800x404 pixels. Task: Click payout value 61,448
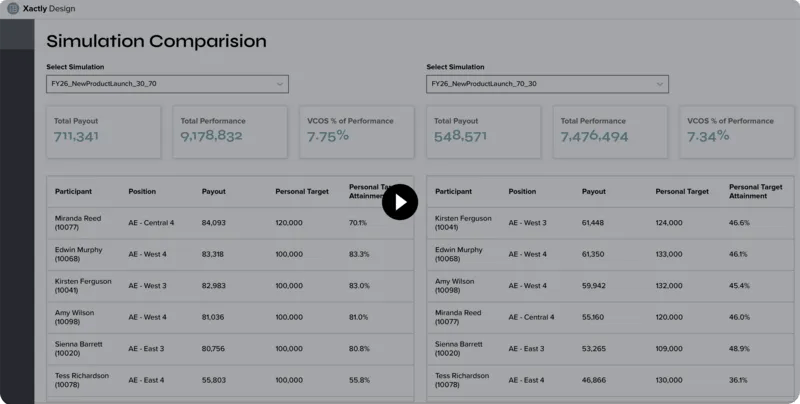click(593, 223)
